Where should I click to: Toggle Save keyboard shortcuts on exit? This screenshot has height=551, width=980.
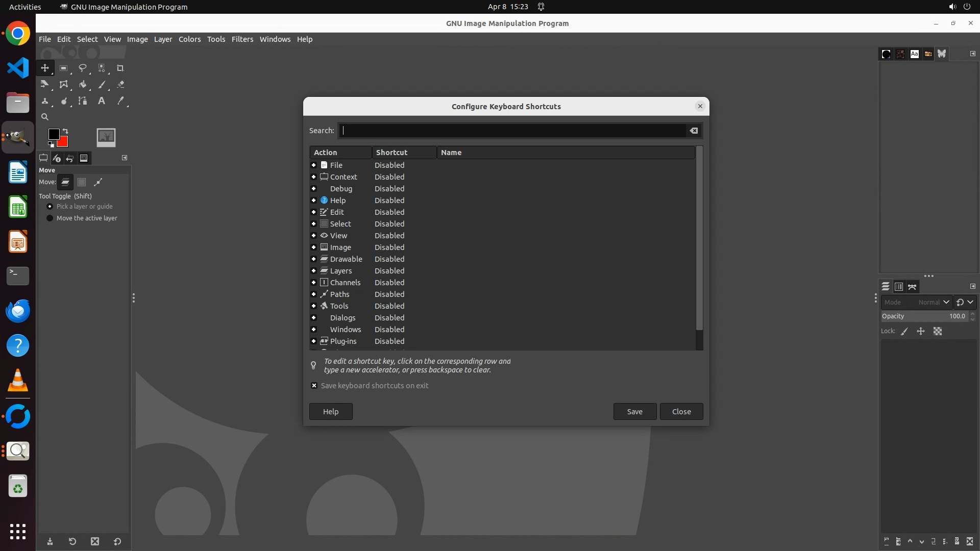(x=314, y=386)
